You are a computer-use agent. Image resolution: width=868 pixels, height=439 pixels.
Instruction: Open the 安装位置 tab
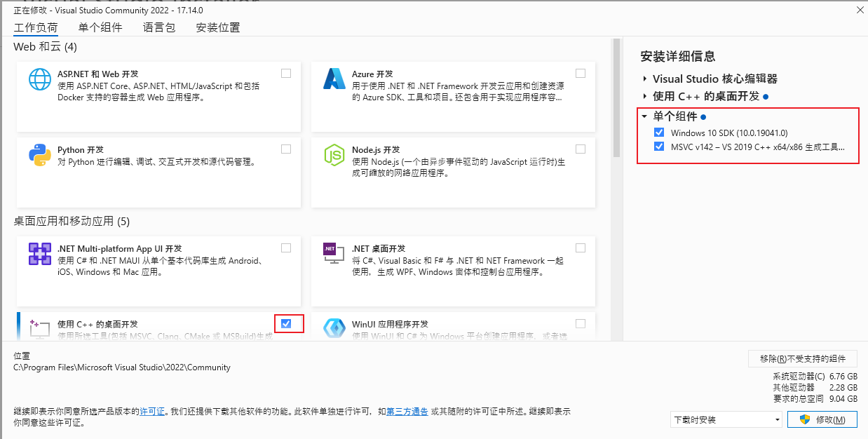[x=218, y=27]
